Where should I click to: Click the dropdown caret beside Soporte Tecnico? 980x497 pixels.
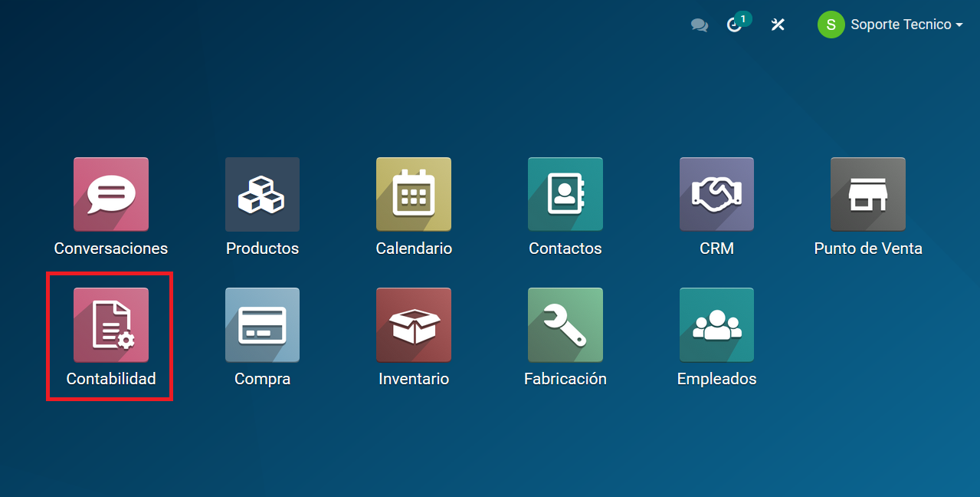pos(959,25)
